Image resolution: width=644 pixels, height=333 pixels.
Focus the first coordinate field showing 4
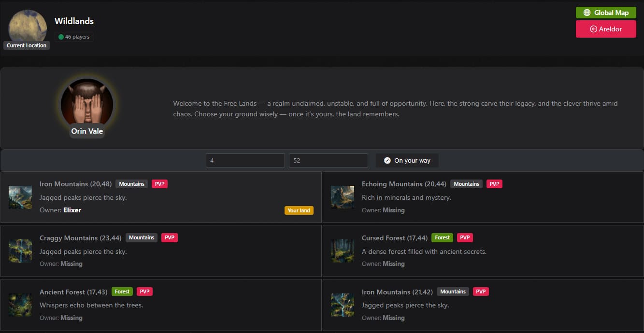pos(245,161)
